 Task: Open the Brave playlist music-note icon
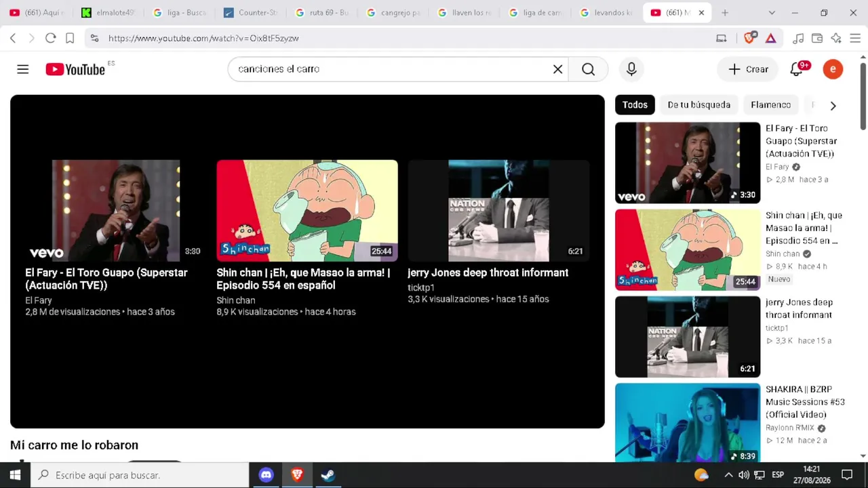pyautogui.click(x=798, y=38)
